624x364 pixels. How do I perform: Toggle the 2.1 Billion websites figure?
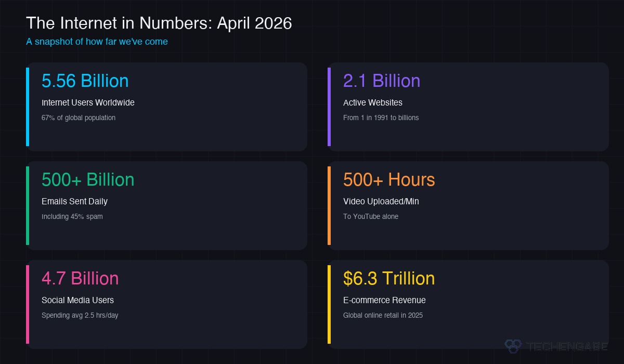pos(382,81)
